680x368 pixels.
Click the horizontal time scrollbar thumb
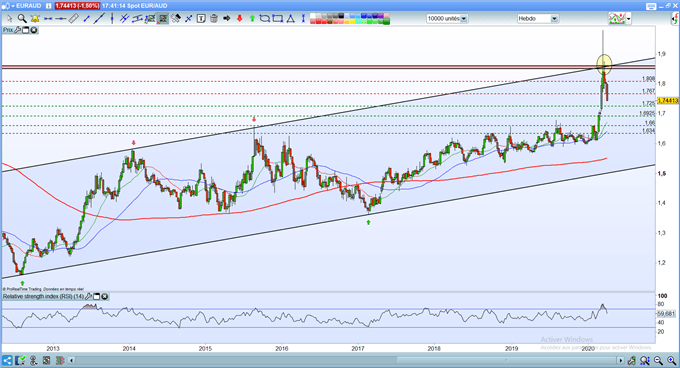pos(506,361)
